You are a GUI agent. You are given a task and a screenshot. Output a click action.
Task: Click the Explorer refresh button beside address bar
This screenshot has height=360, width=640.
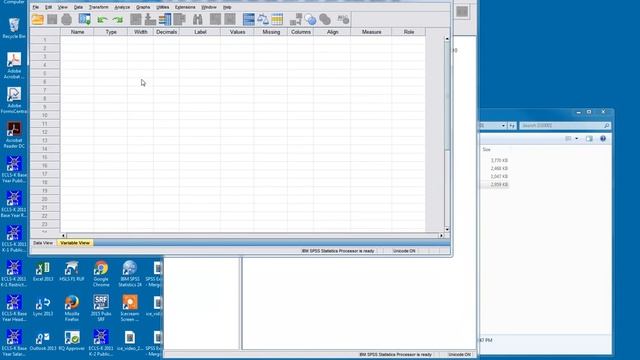(512, 126)
